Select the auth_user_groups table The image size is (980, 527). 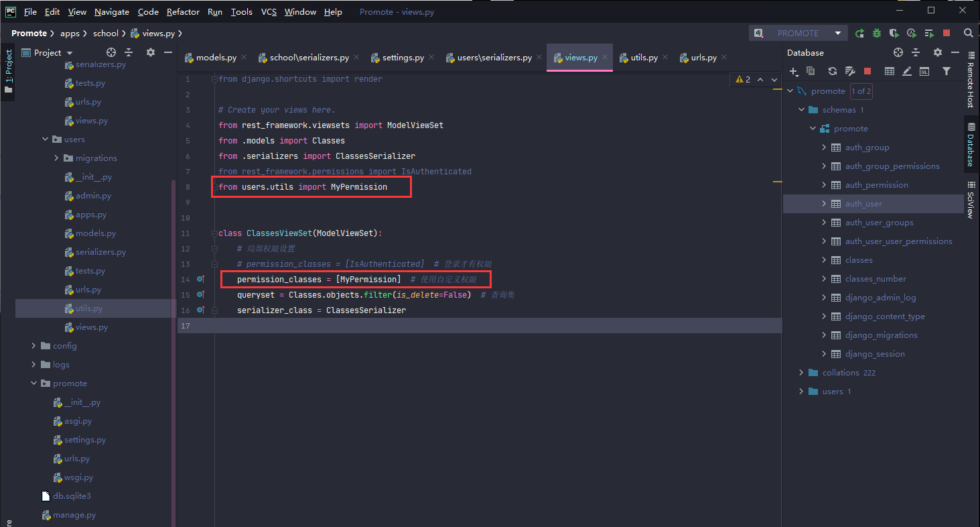pos(879,223)
